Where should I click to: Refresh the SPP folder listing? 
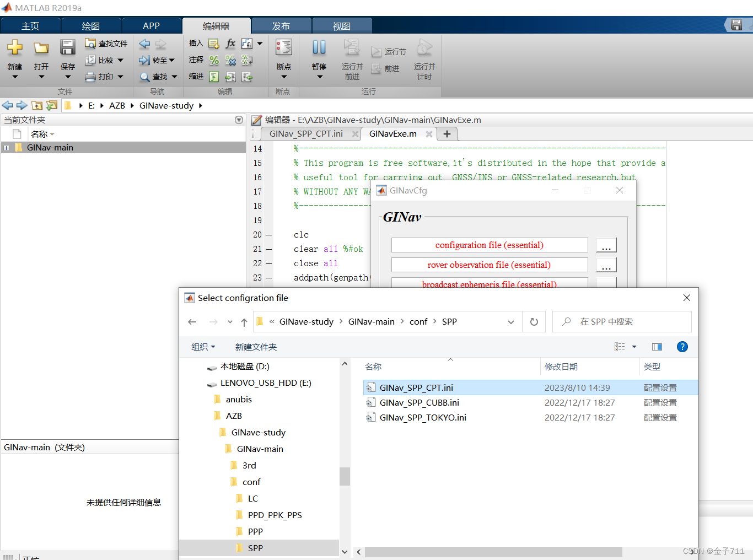[x=534, y=322]
